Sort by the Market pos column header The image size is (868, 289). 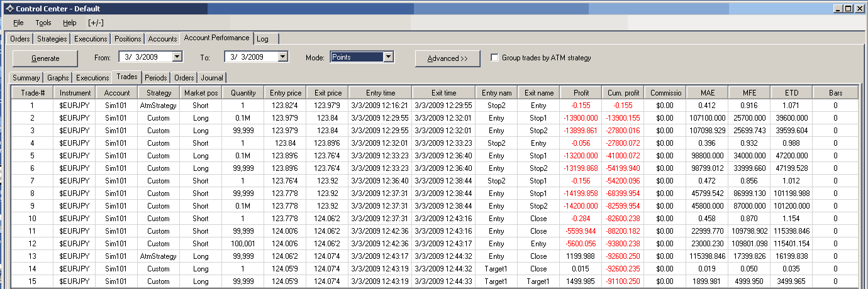[201, 93]
